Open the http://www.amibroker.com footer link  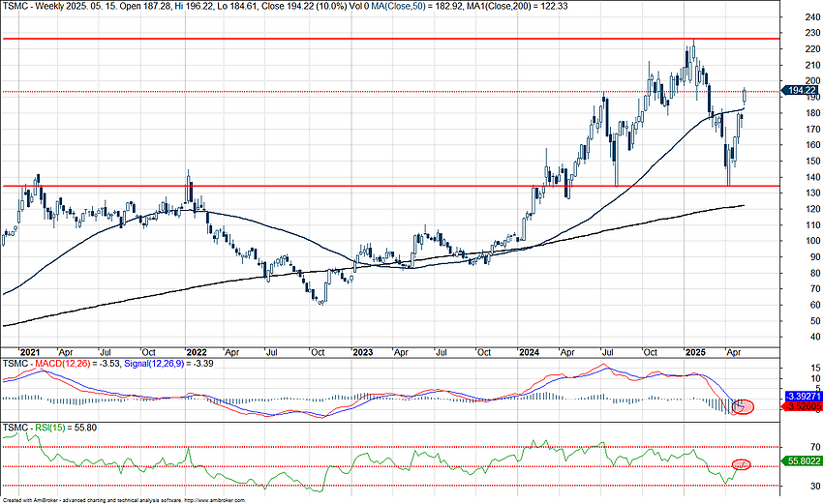point(214,501)
